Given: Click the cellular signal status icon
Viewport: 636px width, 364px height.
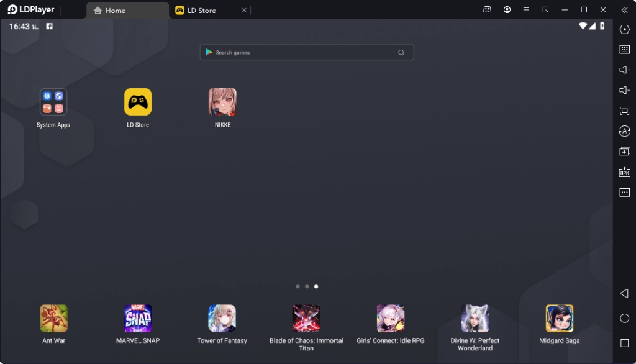Looking at the screenshot, I should point(593,26).
